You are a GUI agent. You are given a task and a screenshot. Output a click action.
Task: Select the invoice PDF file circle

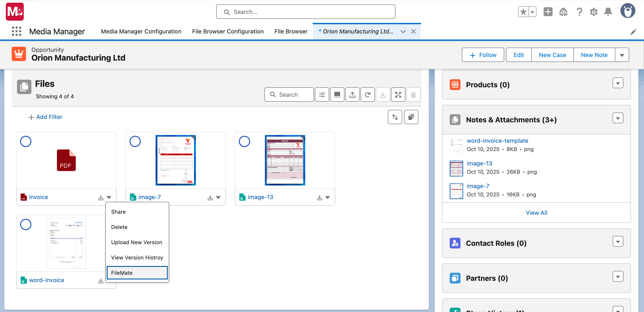[x=26, y=141]
